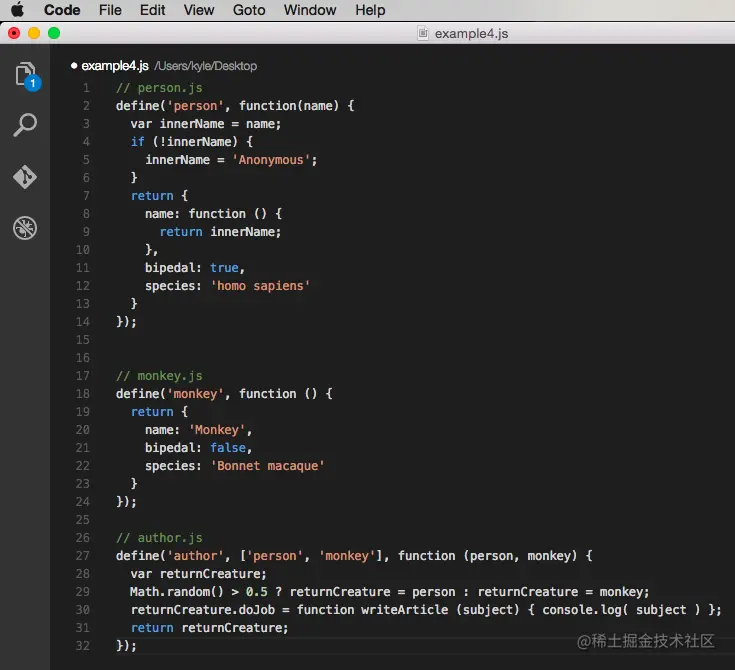The height and width of the screenshot is (670, 735).
Task: Click line number 25 in gutter
Action: (x=82, y=519)
